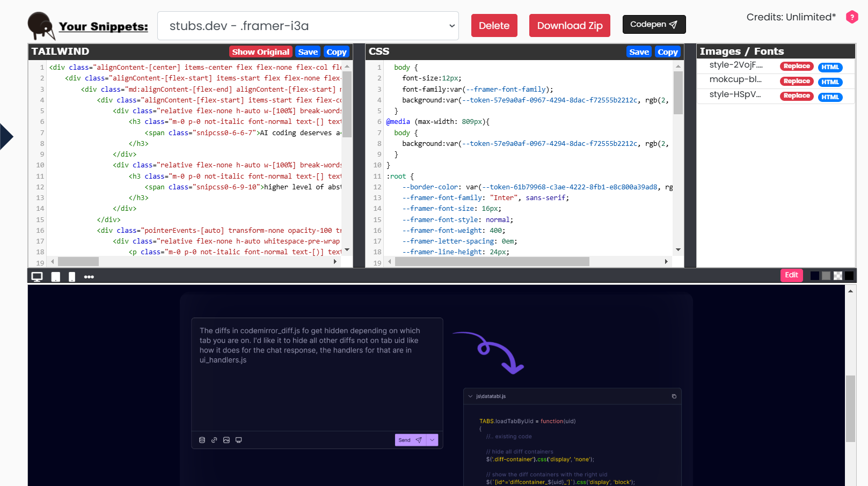Viewport: 868px width, 486px height.
Task: Open the snippet selector dropdown
Action: point(308,26)
